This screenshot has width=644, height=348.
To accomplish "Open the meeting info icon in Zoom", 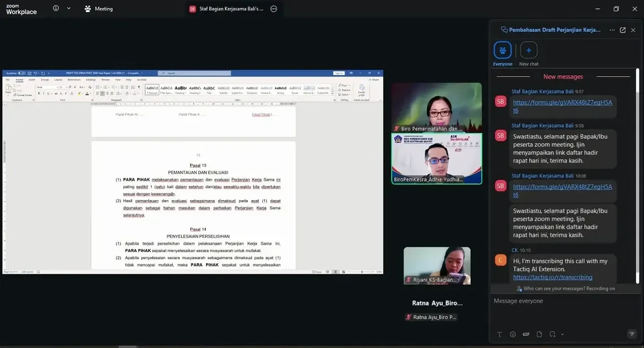I will [56, 8].
